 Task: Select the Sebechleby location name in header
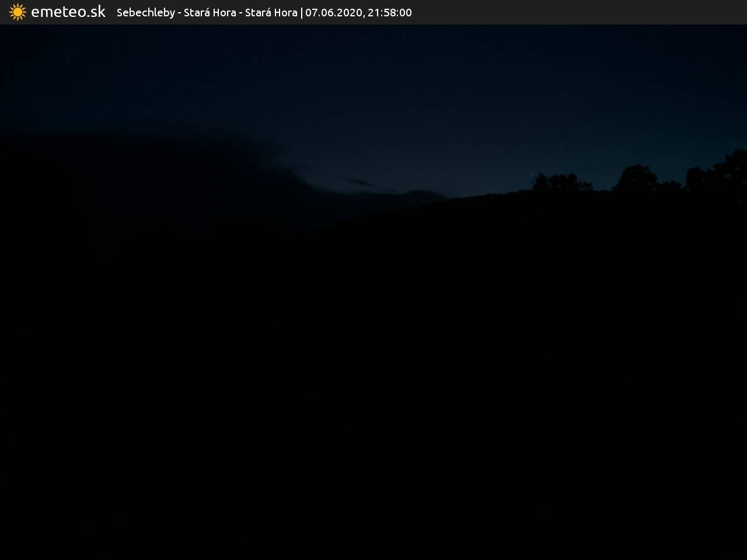point(145,13)
